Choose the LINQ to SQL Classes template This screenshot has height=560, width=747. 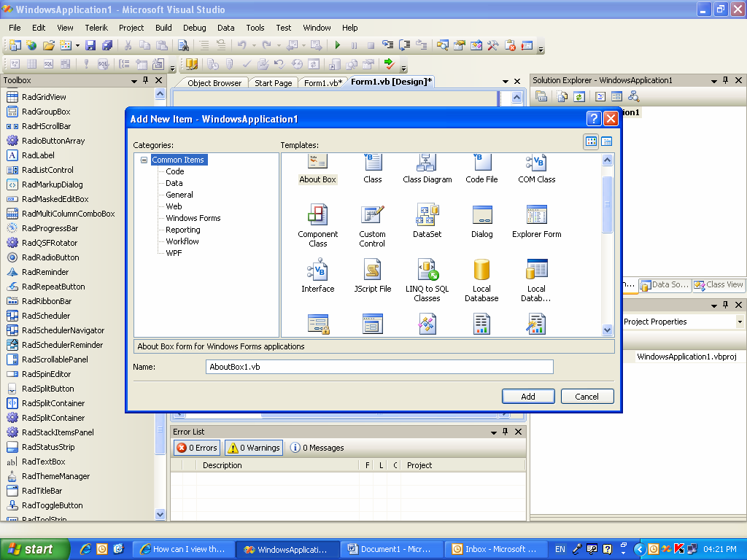tap(427, 281)
